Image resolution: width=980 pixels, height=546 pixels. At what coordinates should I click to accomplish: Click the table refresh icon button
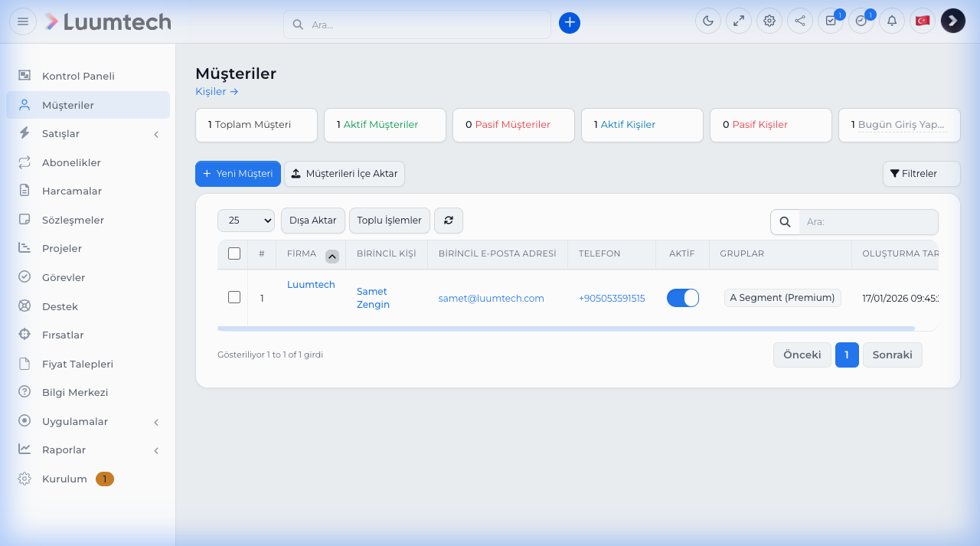[449, 221]
